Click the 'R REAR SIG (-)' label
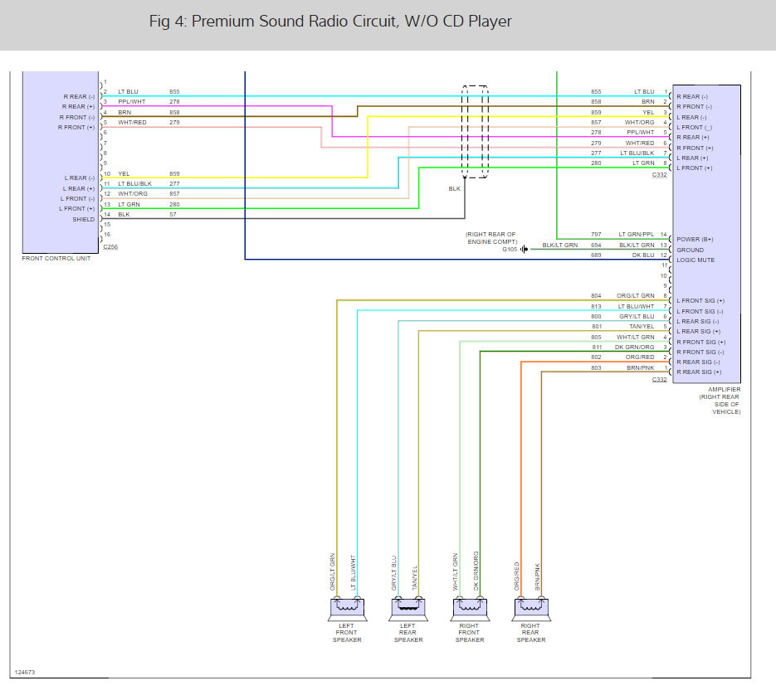This screenshot has height=700, width=776. (x=698, y=362)
